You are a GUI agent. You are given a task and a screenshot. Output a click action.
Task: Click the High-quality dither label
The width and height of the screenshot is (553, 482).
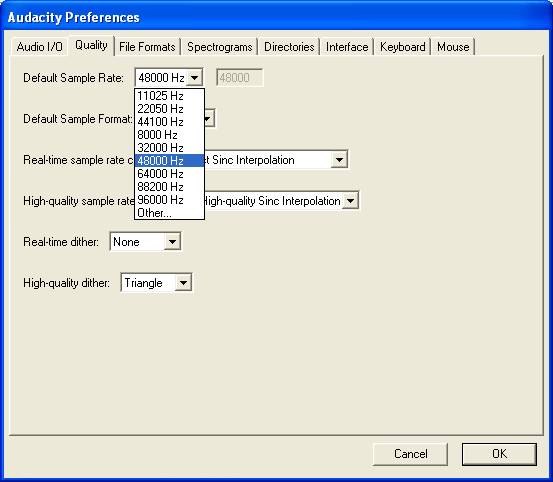[66, 283]
